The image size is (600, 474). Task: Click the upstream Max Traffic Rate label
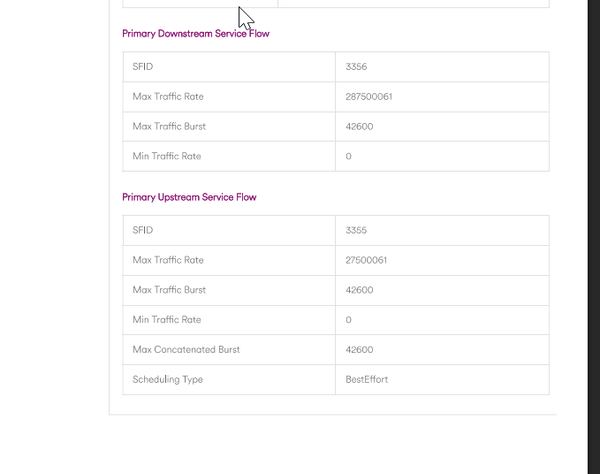pyautogui.click(x=167, y=260)
